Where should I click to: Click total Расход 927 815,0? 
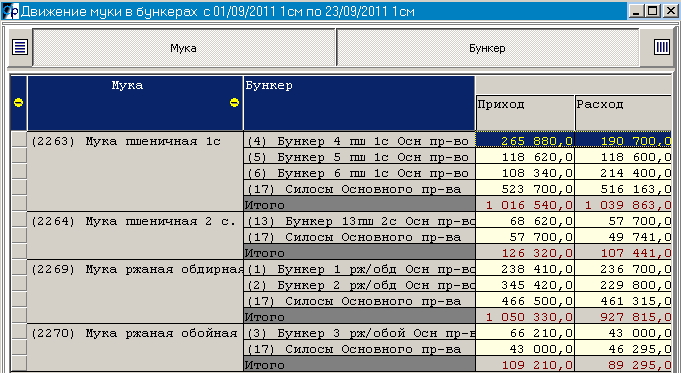tap(623, 317)
